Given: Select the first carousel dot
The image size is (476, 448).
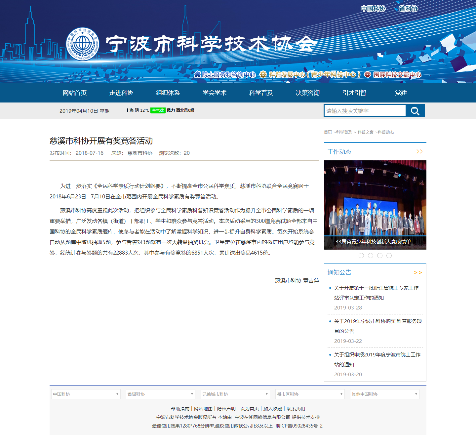Looking at the screenshot, I should (361, 256).
